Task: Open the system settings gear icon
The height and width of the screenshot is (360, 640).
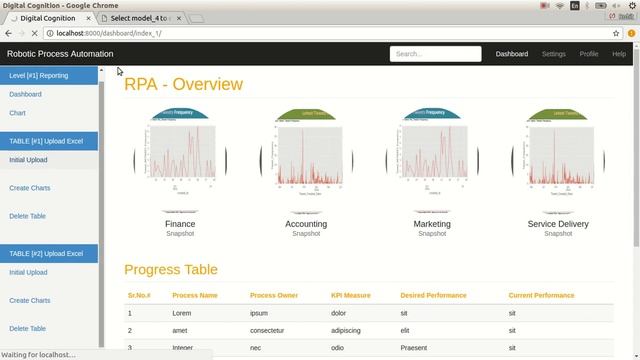Action: [633, 5]
